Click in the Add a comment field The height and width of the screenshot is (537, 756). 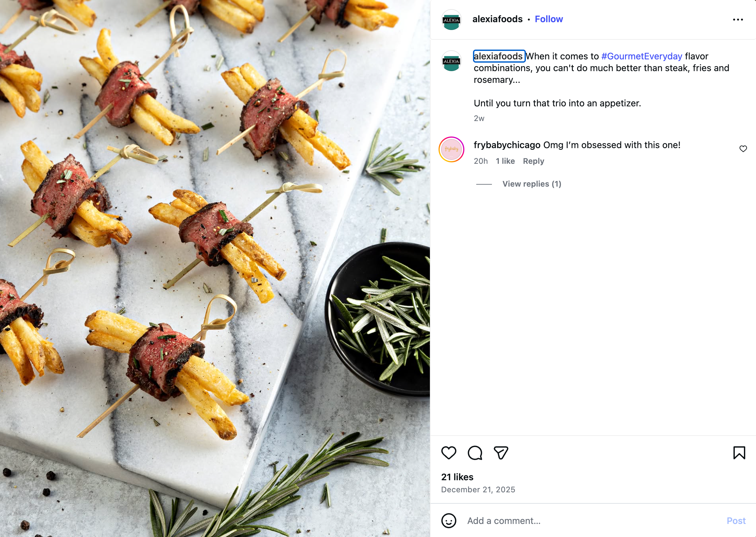click(x=589, y=521)
